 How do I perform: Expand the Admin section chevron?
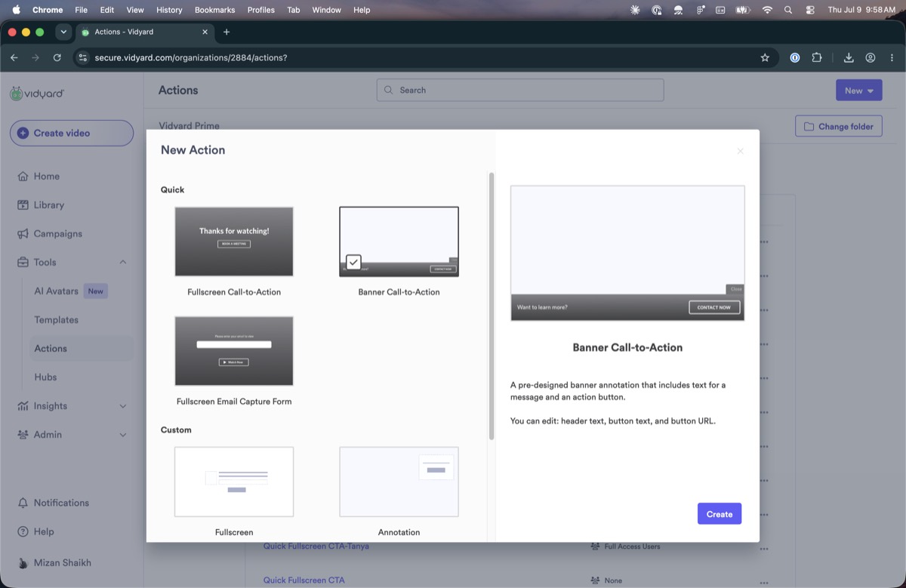pos(123,435)
